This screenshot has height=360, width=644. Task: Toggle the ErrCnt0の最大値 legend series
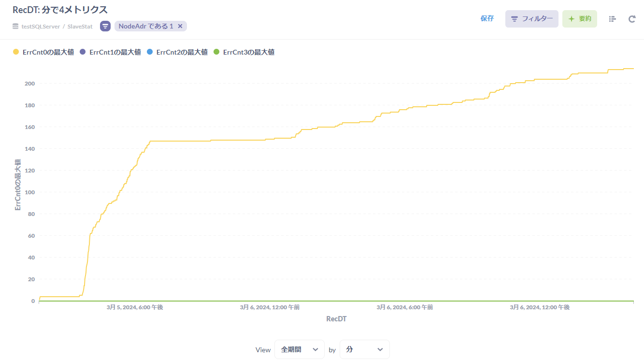[x=48, y=52]
